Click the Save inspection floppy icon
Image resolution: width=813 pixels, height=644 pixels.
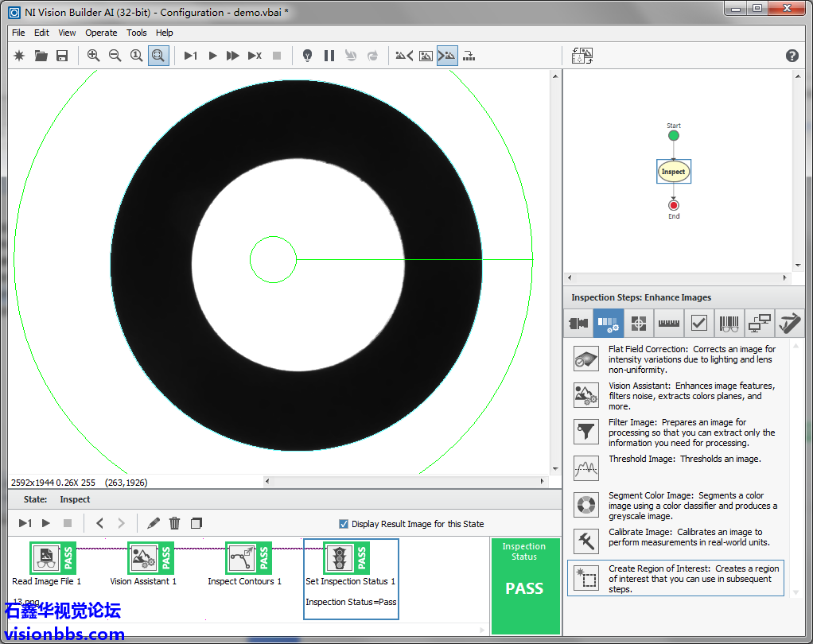(x=62, y=56)
